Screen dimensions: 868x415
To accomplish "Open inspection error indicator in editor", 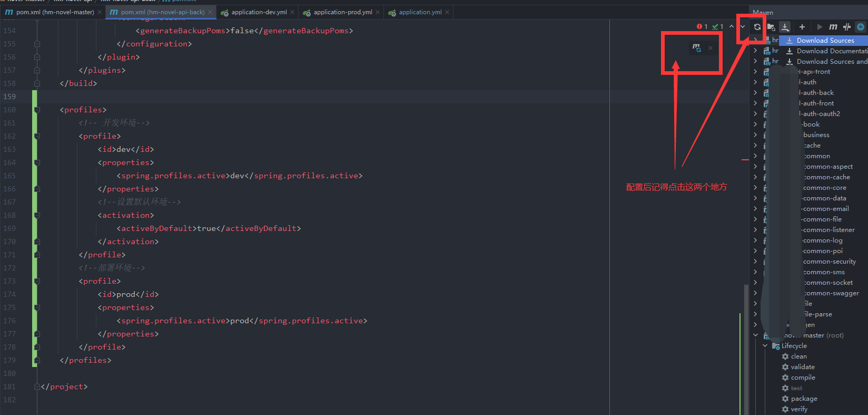I will tap(702, 26).
